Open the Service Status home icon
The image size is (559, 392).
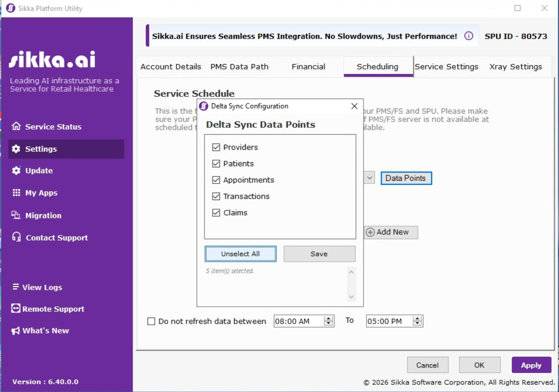(x=16, y=126)
